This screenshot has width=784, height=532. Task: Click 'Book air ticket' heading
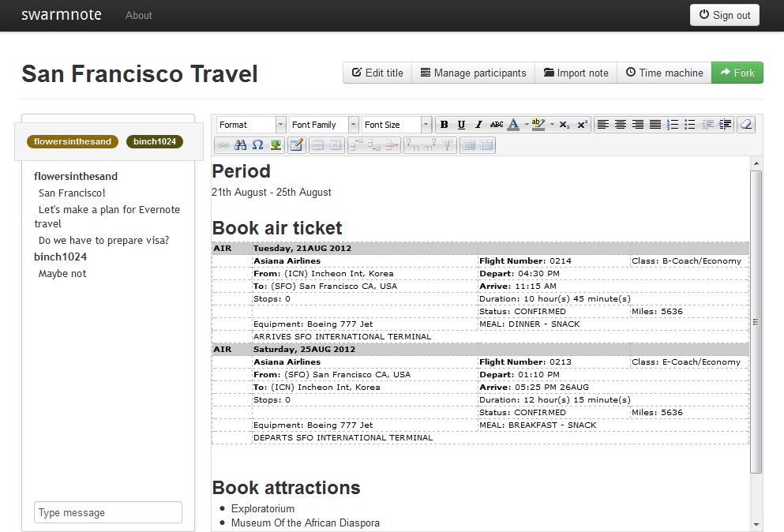click(277, 228)
